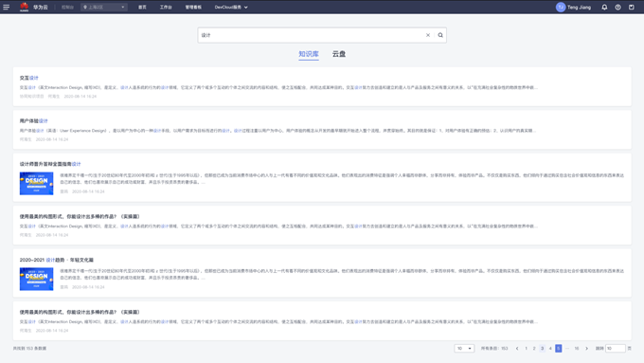Image resolution: width=644 pixels, height=363 pixels.
Task: Click the description of the 交互设计 result
Action: pos(278,87)
